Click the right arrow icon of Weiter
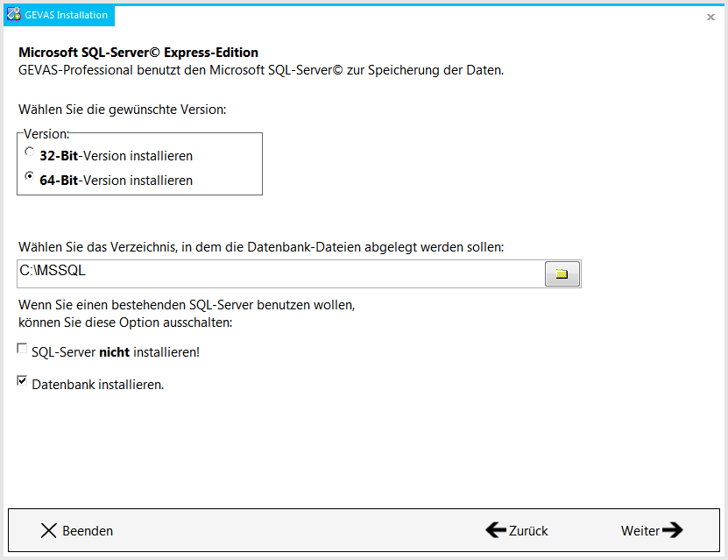728x560 pixels. point(672,530)
